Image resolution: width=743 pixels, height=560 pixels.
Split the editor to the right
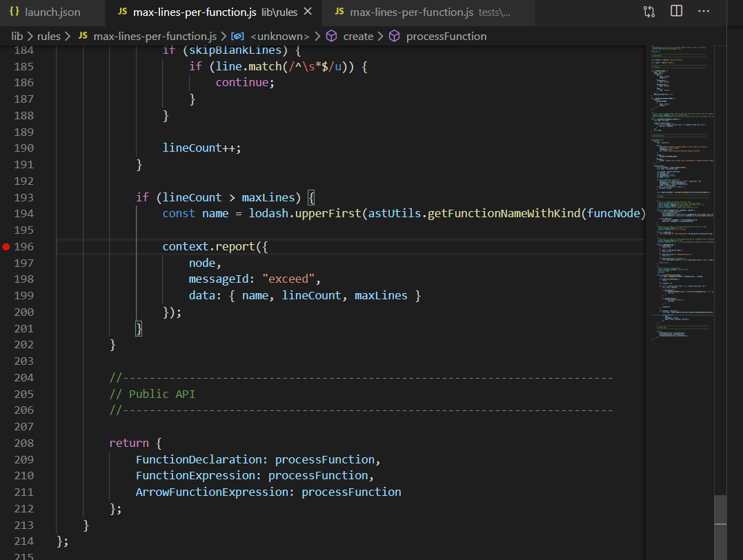pos(677,11)
